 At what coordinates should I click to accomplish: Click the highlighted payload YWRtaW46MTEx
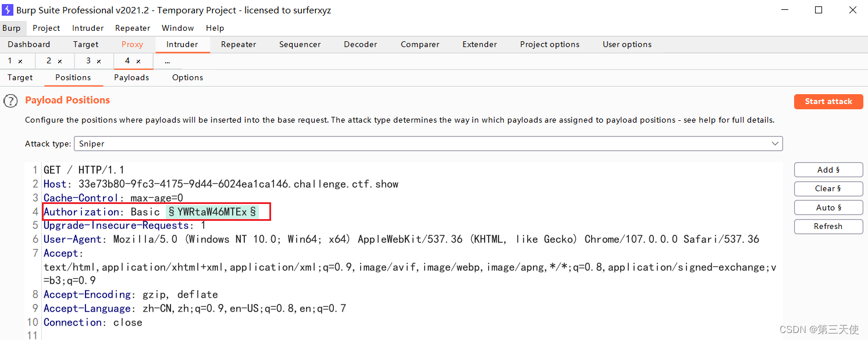click(212, 212)
